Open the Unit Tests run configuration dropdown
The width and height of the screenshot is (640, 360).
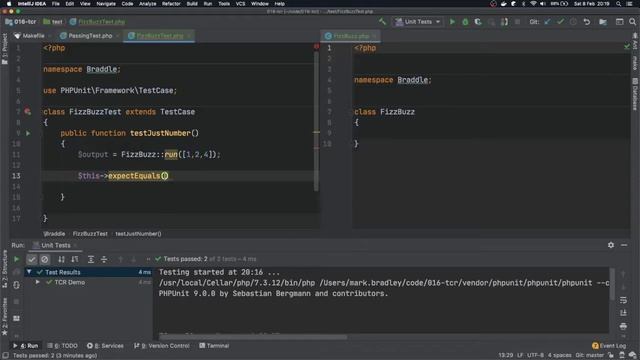tap(418, 22)
